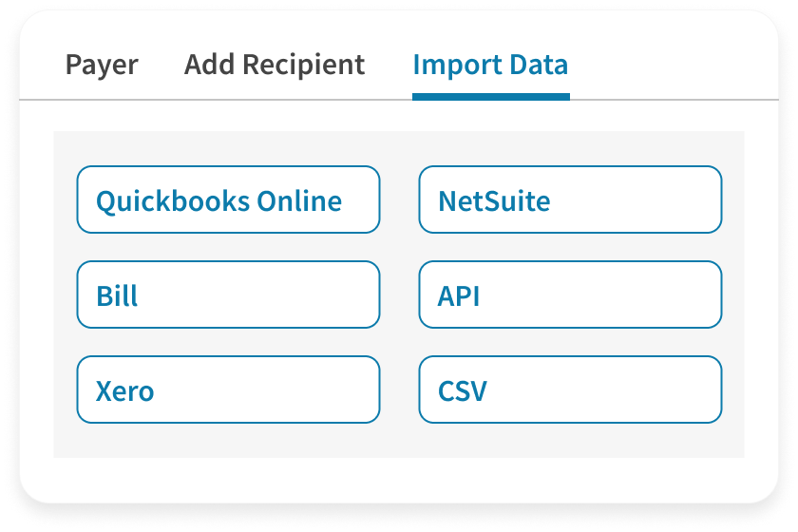
Task: Click the CSV text label
Action: 463,390
